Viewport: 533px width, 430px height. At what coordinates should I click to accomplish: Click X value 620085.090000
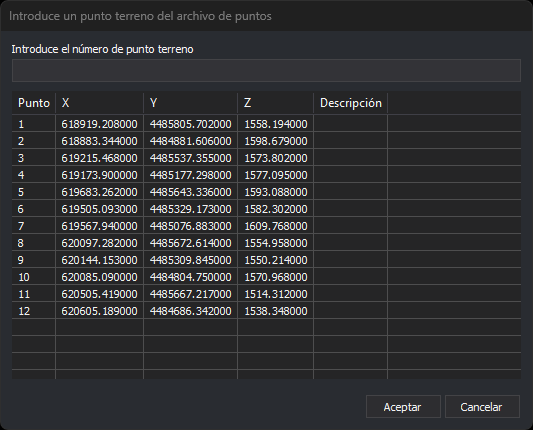[x=99, y=277]
